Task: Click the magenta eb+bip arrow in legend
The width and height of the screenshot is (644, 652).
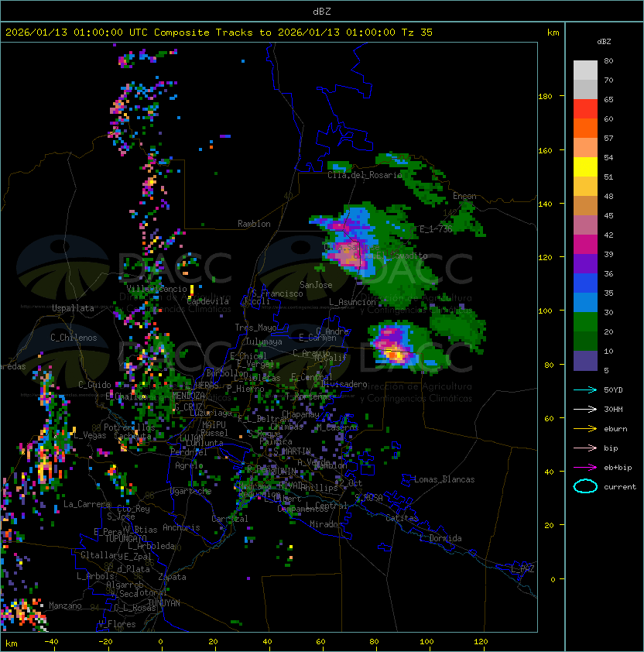Action: [x=585, y=468]
